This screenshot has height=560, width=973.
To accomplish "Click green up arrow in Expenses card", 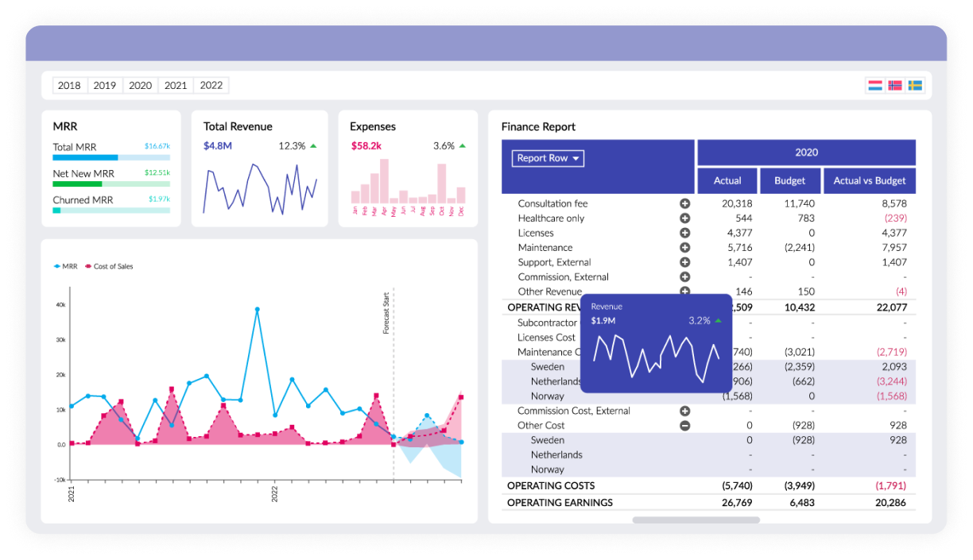I will pos(463,146).
